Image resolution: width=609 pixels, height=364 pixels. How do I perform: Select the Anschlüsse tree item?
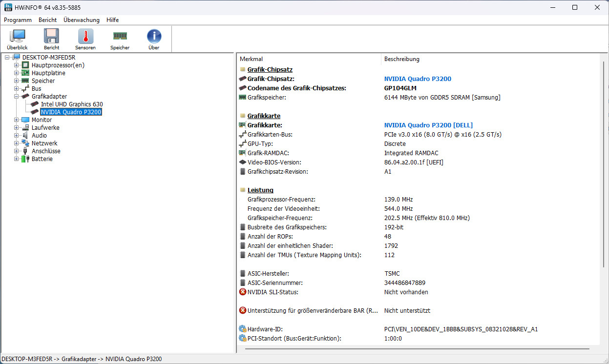coord(46,151)
